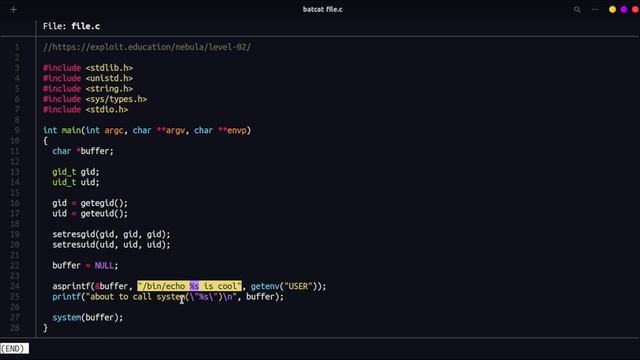Click the highlighted '/bin/echo %s is cool' string
Viewport: 640px width, 360px height.
[x=189, y=286]
